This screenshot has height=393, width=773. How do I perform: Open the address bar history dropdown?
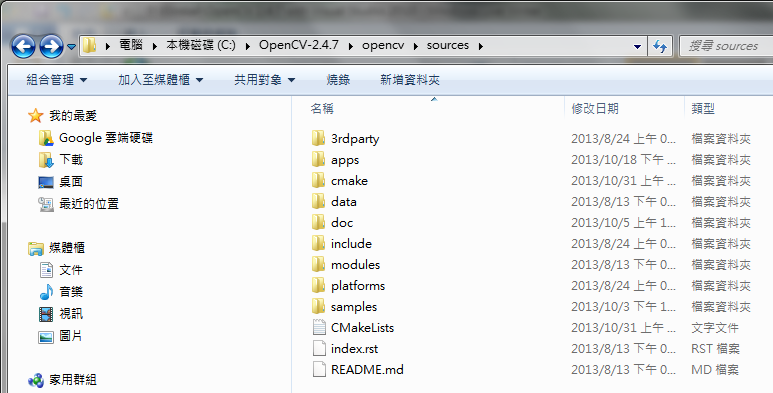click(637, 46)
